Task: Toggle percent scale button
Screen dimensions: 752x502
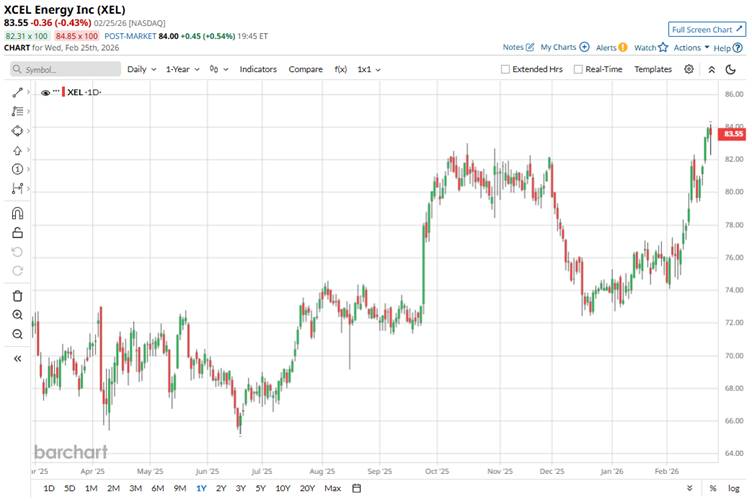Action: tap(713, 488)
